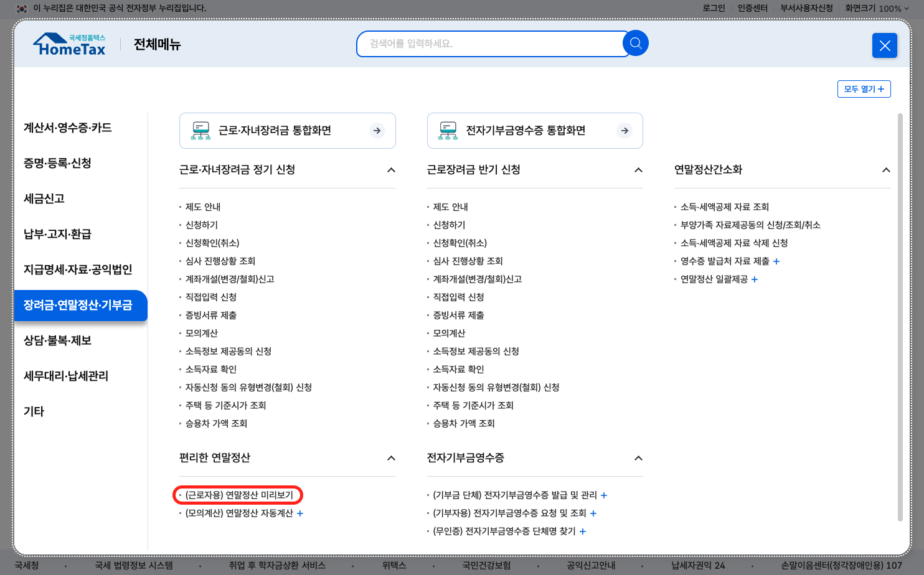The image size is (924, 575).
Task: Click the 모두 열기 button
Action: (864, 89)
